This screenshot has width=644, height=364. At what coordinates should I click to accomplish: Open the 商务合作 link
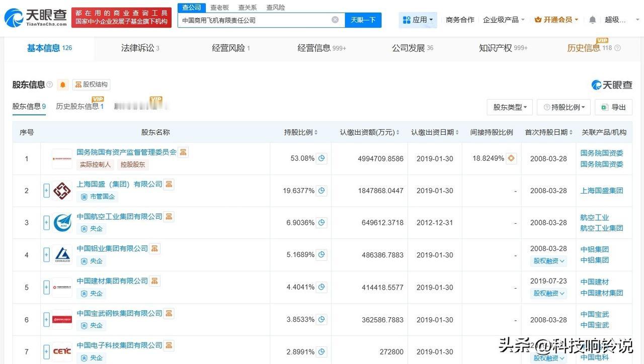tap(460, 20)
